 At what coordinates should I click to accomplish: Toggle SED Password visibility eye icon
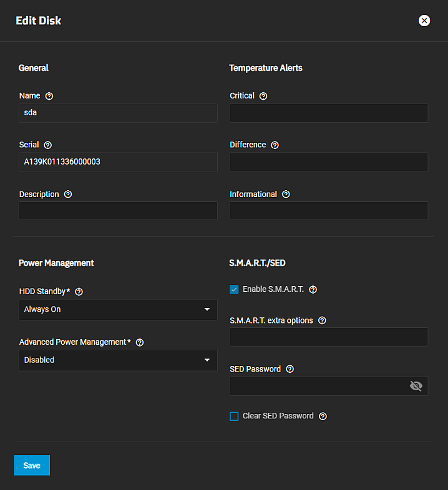[x=416, y=386]
